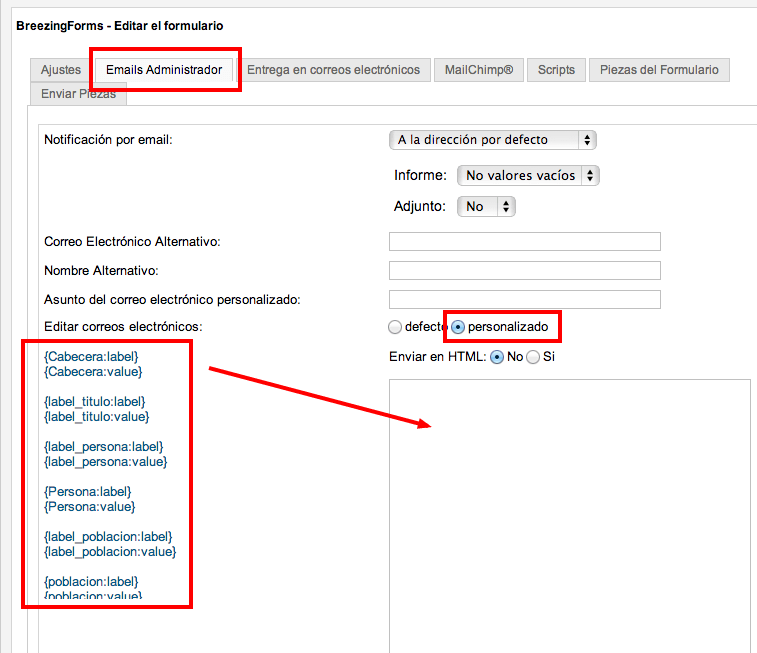The height and width of the screenshot is (653, 757).
Task: Open Piezas del Formulario tab
Action: click(x=659, y=70)
